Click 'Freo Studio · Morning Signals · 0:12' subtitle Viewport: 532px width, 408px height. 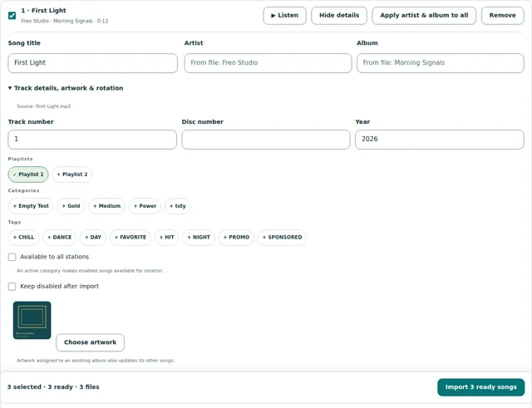tap(65, 21)
